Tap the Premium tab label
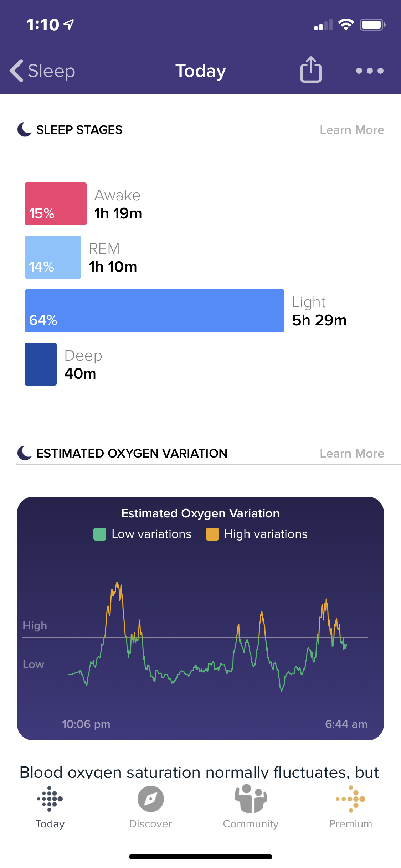Image resolution: width=401 pixels, height=868 pixels. [351, 824]
